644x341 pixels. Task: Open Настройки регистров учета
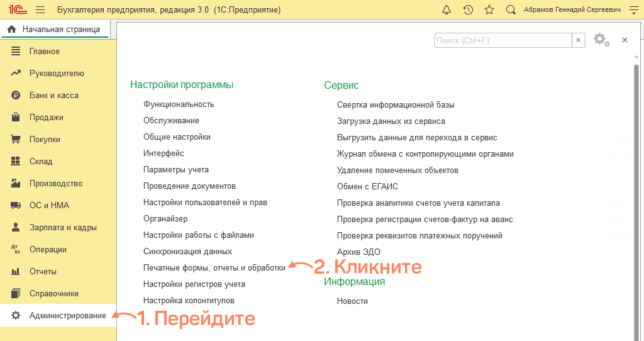tap(194, 284)
